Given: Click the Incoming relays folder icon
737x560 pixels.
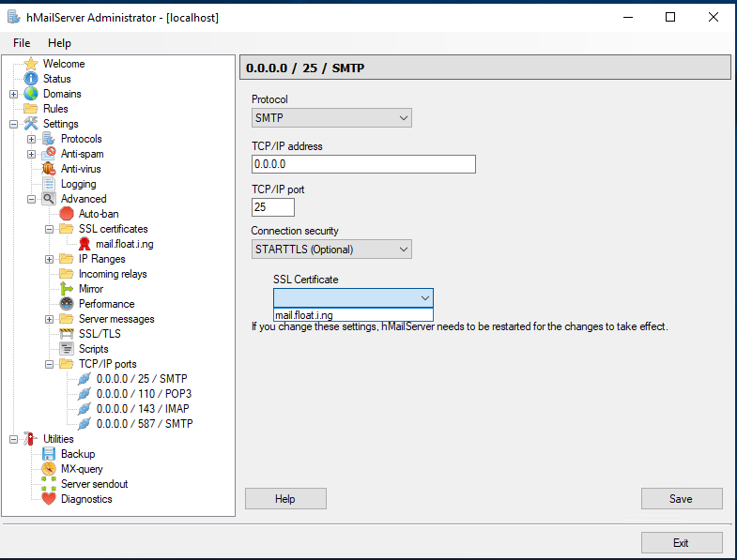Looking at the screenshot, I should point(67,274).
